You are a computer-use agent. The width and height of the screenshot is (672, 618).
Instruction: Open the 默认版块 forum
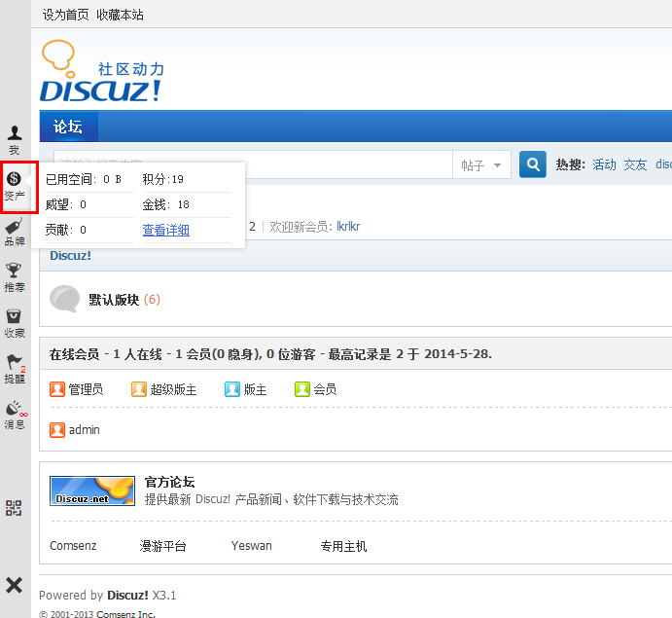114,300
